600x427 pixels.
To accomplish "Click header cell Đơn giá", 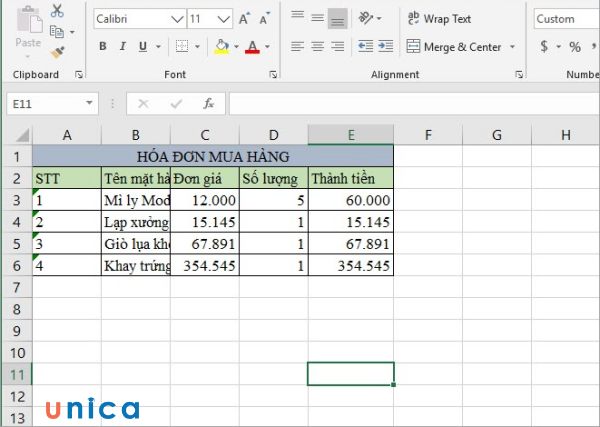I will 205,178.
